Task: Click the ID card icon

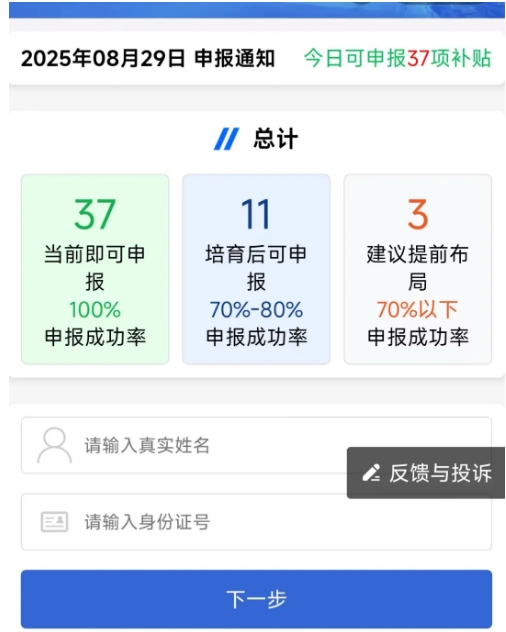Action: (54, 522)
